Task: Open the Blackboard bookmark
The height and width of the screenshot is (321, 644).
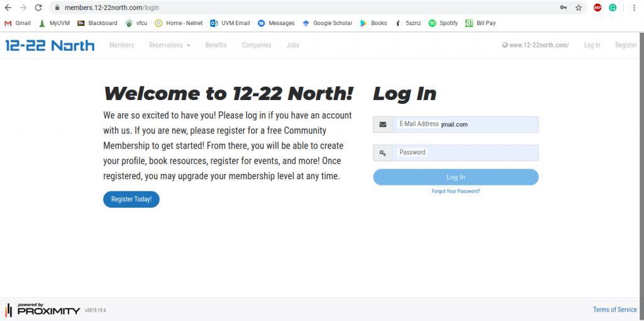Action: point(97,23)
